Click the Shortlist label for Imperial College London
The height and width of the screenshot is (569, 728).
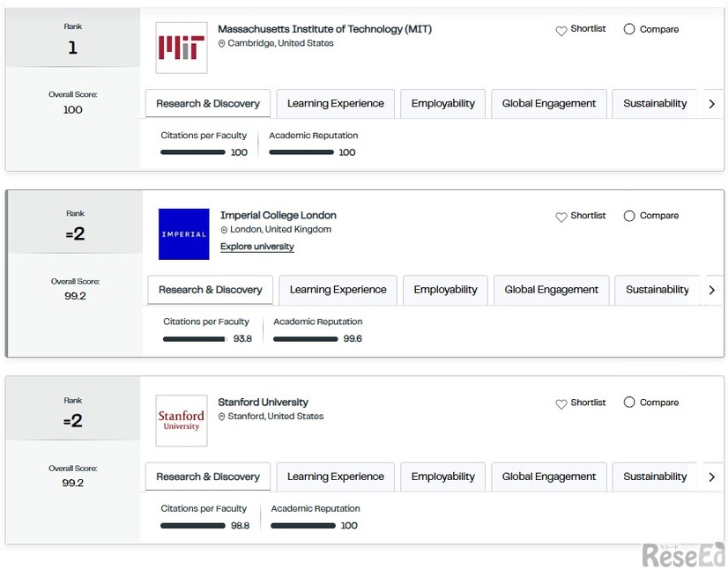click(x=588, y=215)
